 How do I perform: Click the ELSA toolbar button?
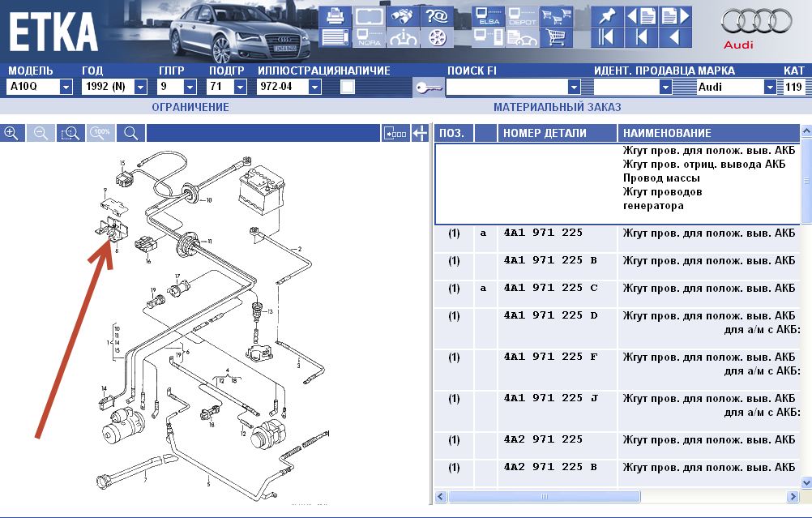coord(489,16)
